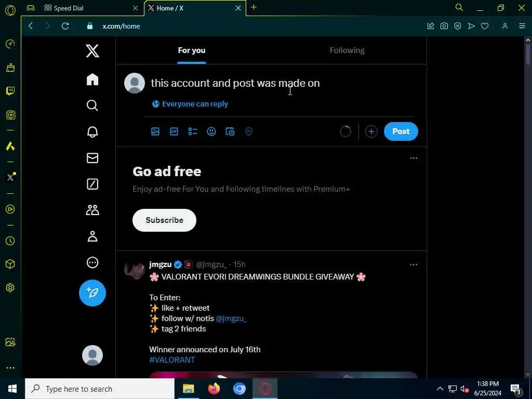Viewport: 532px width, 399px height.
Task: Click the Windows taskbar search box
Action: (100, 389)
